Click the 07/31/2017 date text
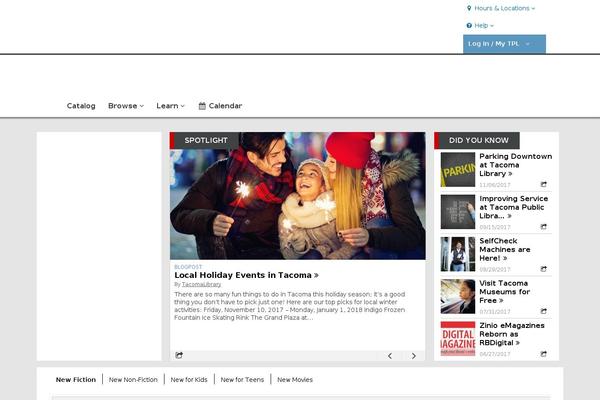600x400 pixels. click(495, 312)
